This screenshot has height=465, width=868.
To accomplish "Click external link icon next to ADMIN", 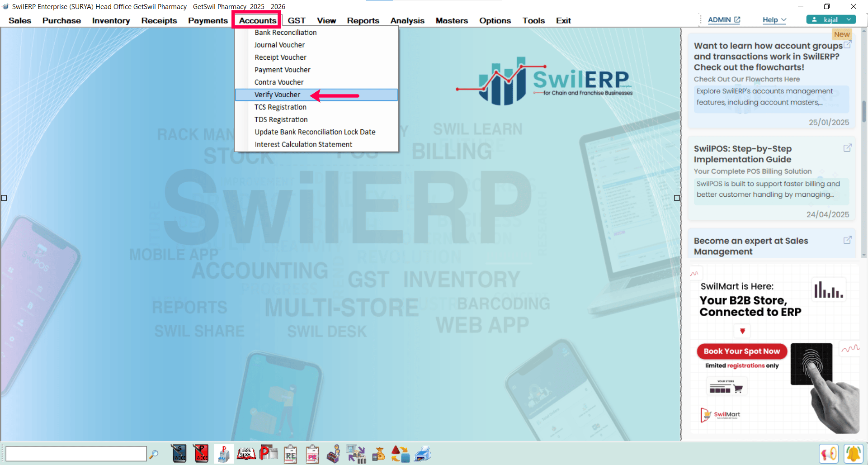I will click(x=737, y=20).
